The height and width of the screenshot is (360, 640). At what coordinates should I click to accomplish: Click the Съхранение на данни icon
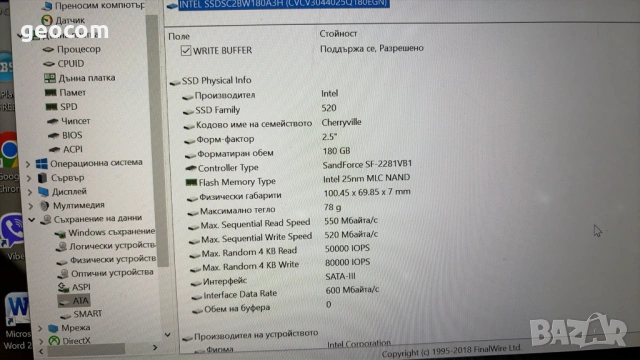point(46,220)
